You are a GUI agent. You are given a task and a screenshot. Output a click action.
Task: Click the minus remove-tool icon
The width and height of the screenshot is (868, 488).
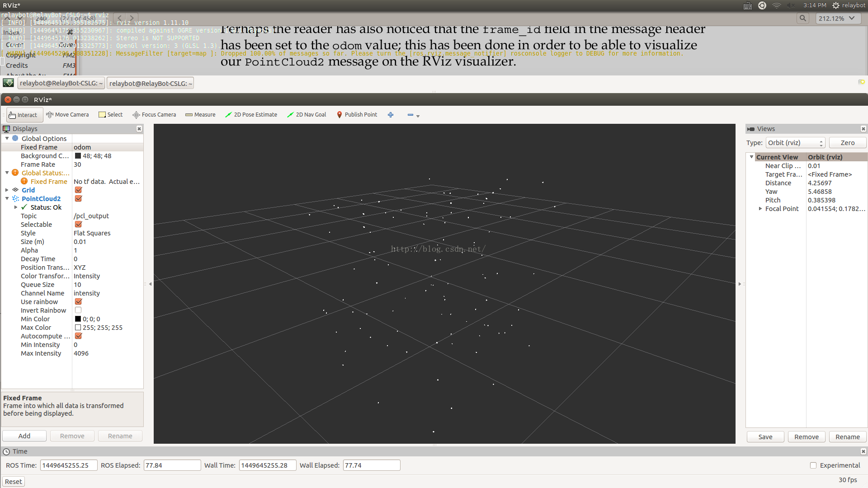coord(410,115)
